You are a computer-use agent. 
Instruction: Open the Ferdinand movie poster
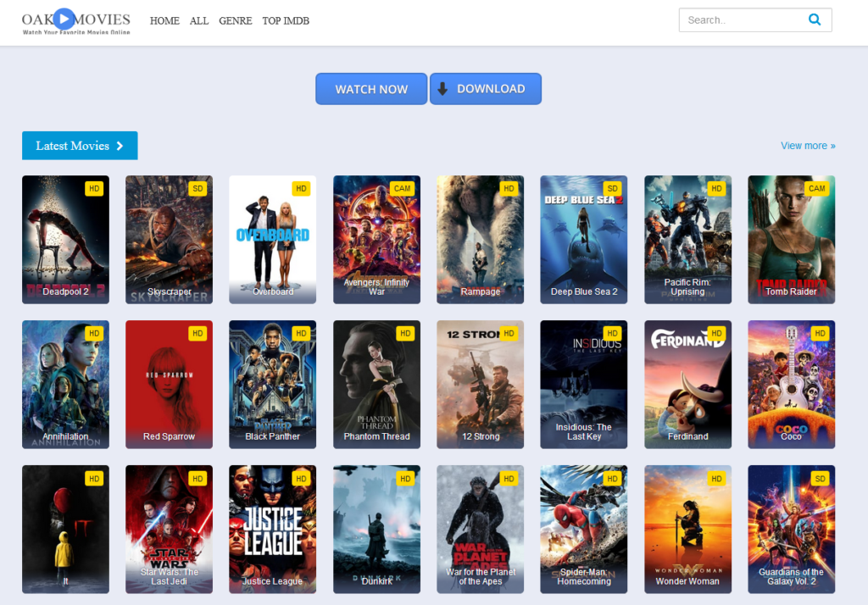click(x=687, y=385)
